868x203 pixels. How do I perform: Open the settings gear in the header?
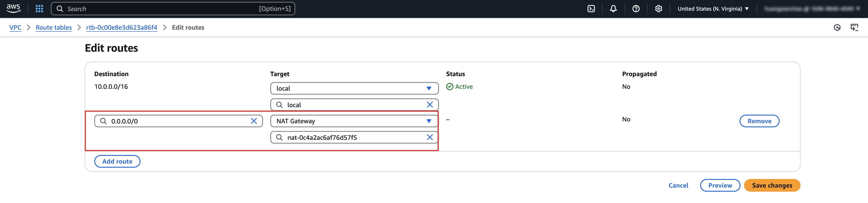coord(658,9)
